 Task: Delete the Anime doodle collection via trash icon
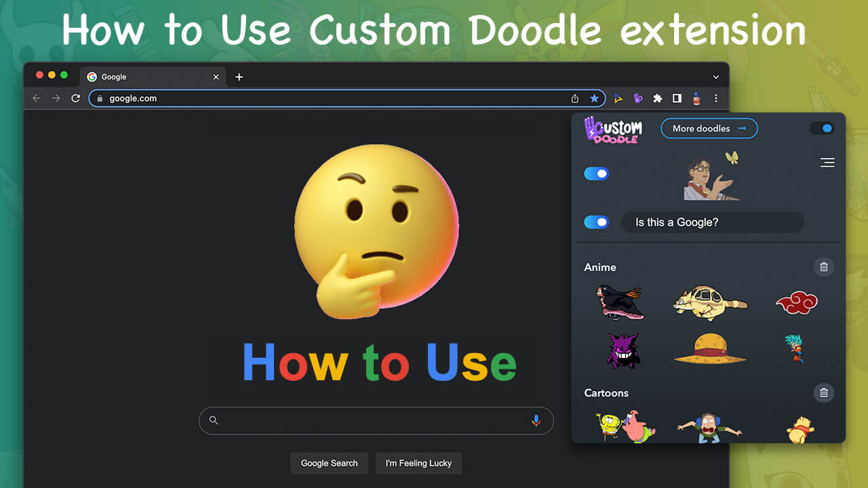(824, 266)
